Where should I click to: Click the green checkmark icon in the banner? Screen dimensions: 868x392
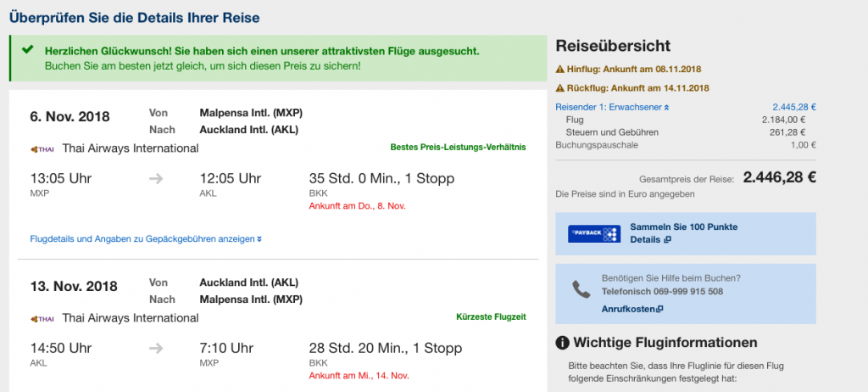tap(28, 50)
